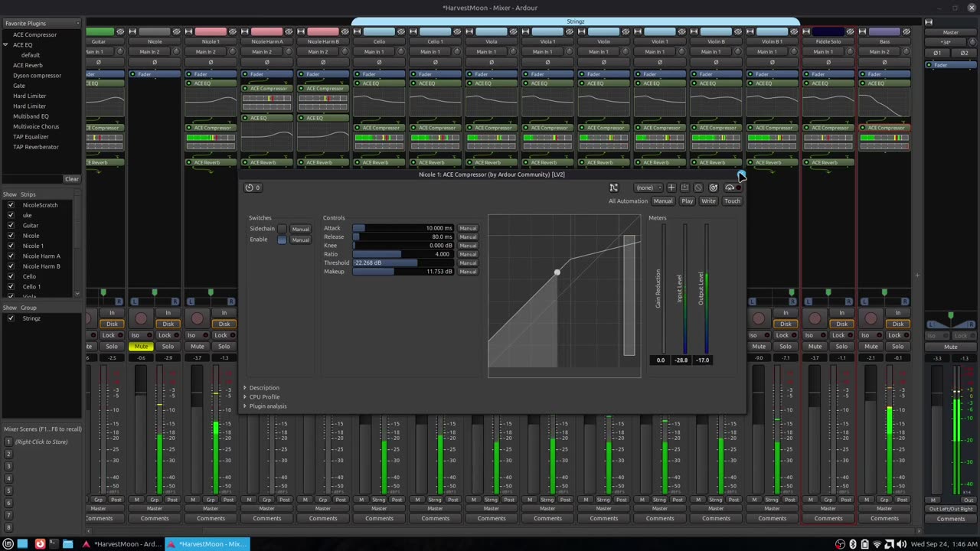The height and width of the screenshot is (551, 980).
Task: Click the plugin search field beside Clear
Action: pyautogui.click(x=31, y=179)
